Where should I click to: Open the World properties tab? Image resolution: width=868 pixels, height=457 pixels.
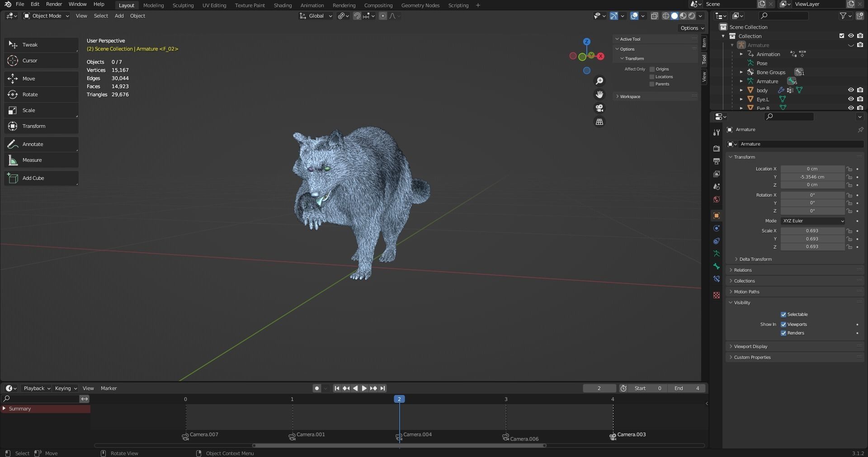[717, 199]
